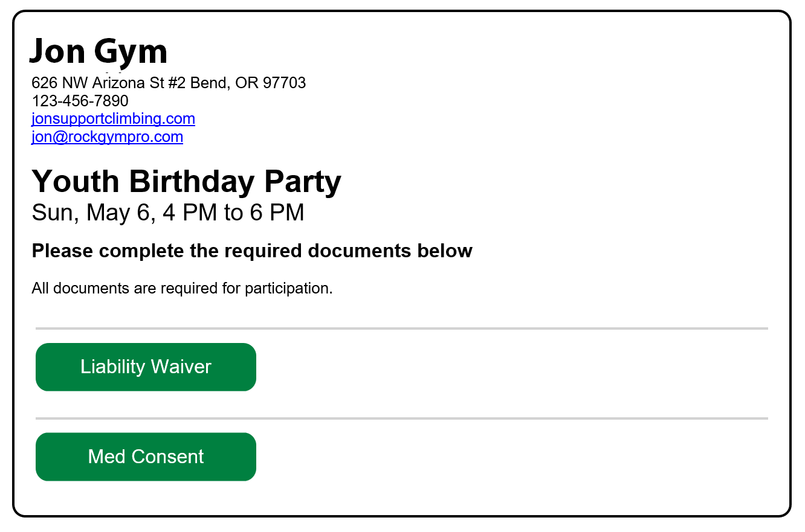Click the Jon Gym logo title
Screen dimensions: 805x532
99,51
